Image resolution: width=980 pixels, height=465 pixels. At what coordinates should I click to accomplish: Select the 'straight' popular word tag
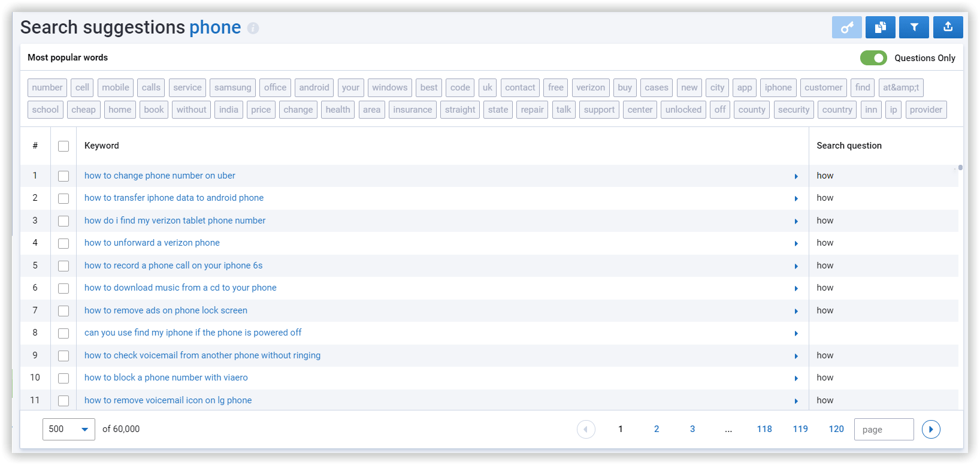point(460,110)
